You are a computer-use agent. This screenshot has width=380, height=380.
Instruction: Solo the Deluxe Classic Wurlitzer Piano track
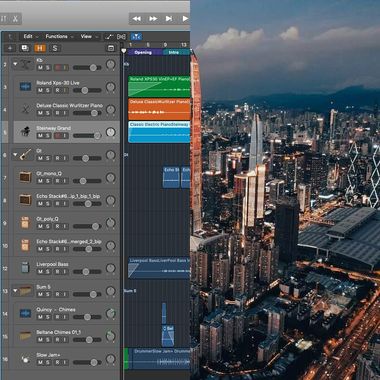(48, 113)
